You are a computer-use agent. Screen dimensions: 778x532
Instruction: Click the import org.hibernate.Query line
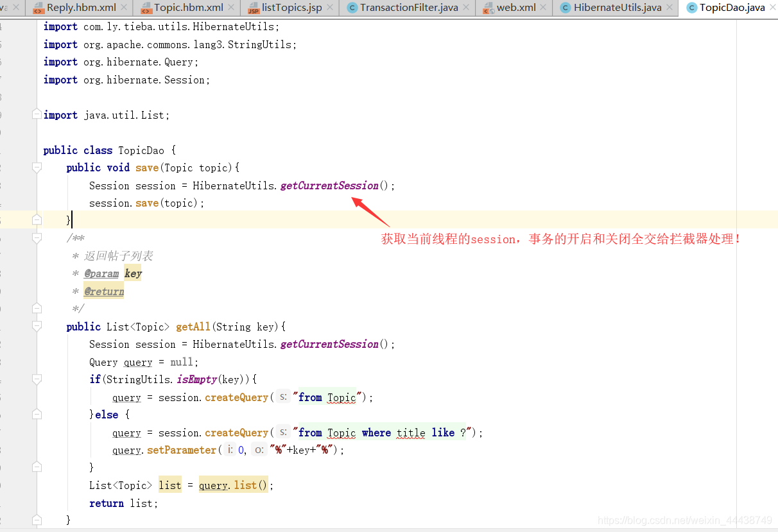(x=121, y=62)
